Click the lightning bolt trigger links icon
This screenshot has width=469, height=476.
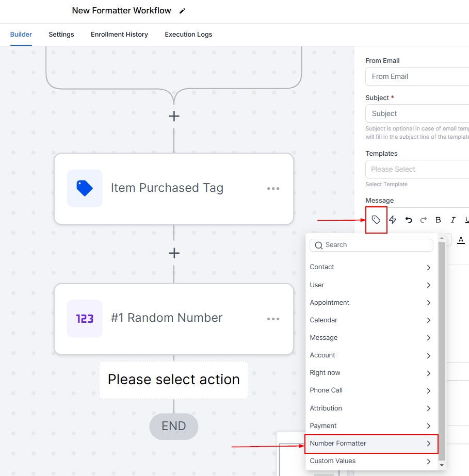(x=393, y=220)
